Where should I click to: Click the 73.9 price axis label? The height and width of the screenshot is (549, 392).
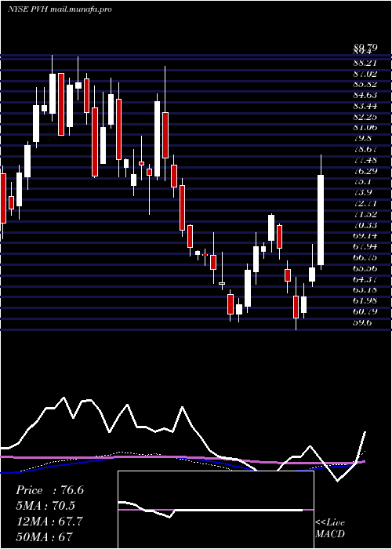pos(362,192)
